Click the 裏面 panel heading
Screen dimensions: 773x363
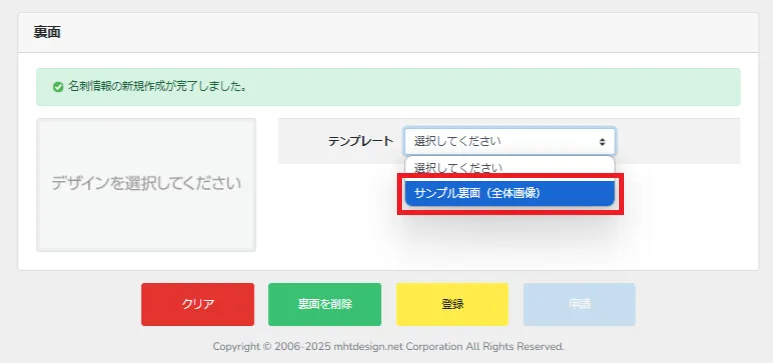tap(47, 33)
